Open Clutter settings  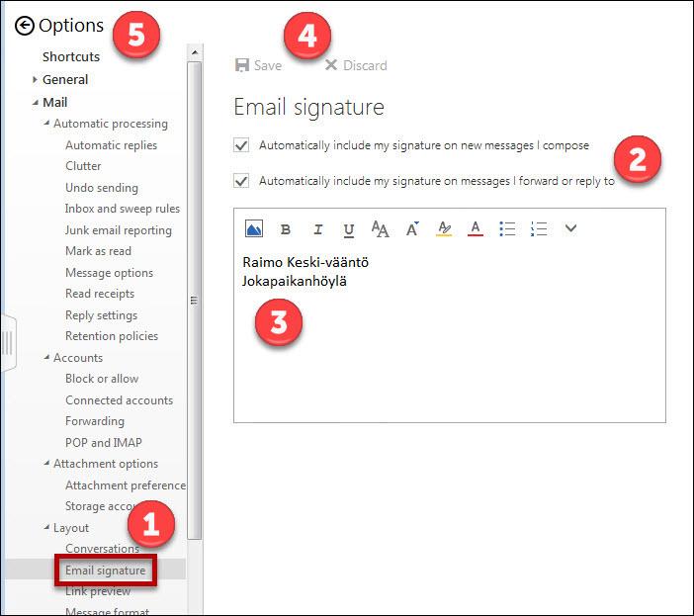[83, 166]
